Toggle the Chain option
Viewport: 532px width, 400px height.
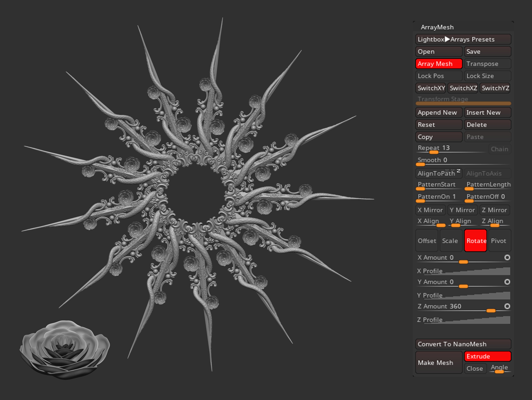point(500,149)
